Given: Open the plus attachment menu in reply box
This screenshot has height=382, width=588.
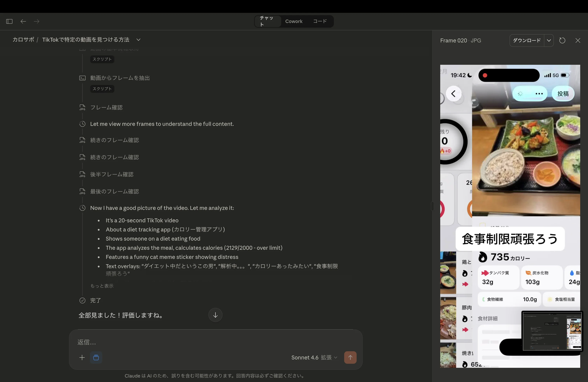Looking at the screenshot, I should click(82, 357).
